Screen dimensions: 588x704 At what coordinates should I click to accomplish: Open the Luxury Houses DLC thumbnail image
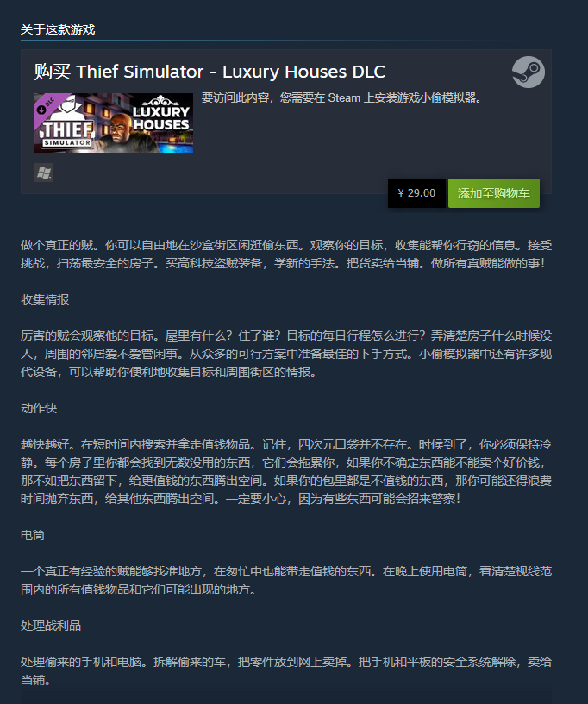pos(114,123)
